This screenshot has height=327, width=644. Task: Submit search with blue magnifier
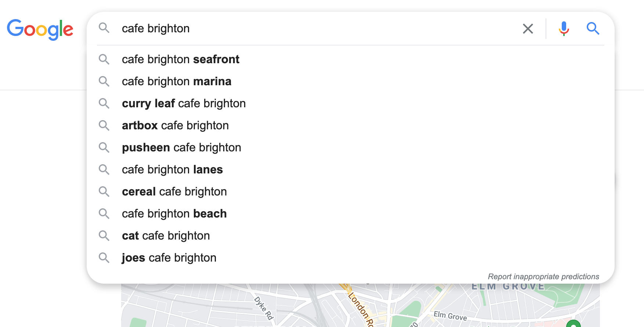[593, 29]
